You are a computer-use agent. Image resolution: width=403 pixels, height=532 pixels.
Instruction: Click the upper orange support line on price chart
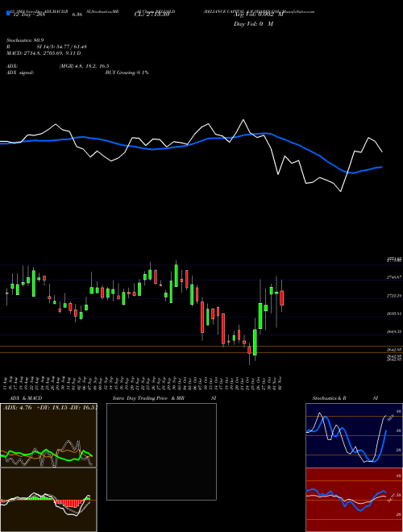(201, 346)
